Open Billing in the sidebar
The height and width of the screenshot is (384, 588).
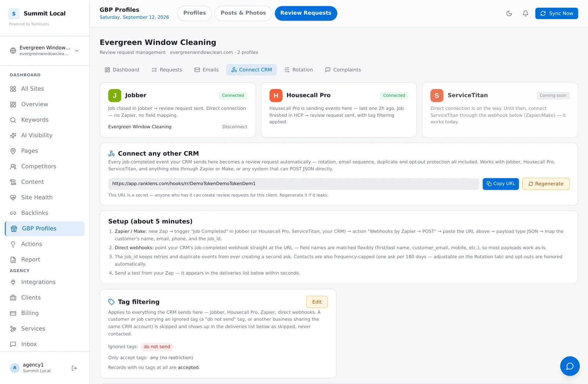pyautogui.click(x=44, y=313)
